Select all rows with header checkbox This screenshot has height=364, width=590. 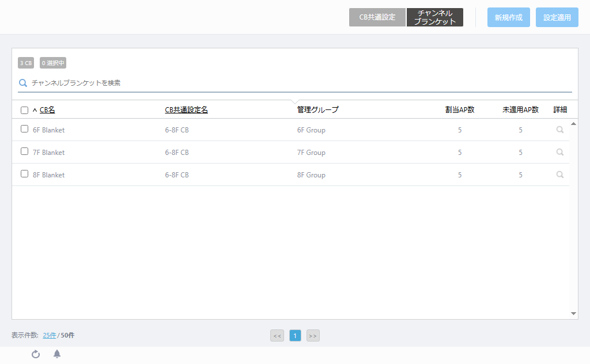pyautogui.click(x=24, y=110)
